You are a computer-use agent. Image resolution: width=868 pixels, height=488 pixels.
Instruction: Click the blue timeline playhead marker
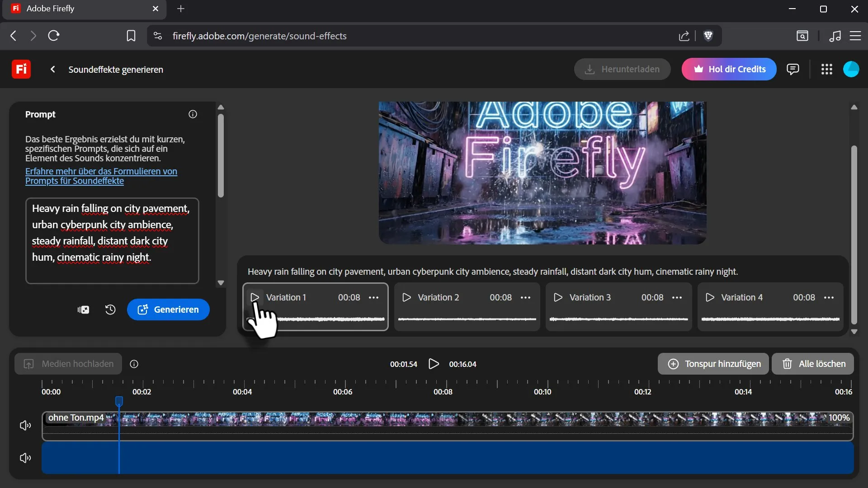[x=119, y=401]
